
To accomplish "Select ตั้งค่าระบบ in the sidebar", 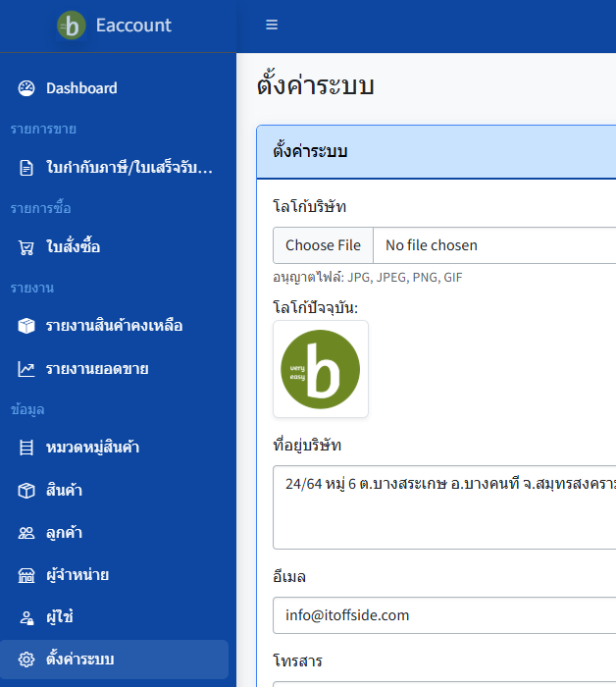I will pos(114,660).
